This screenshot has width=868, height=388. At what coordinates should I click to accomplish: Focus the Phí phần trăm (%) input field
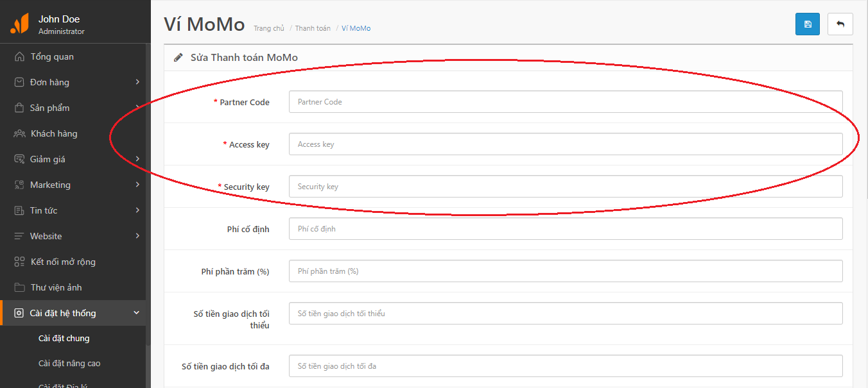[566, 271]
